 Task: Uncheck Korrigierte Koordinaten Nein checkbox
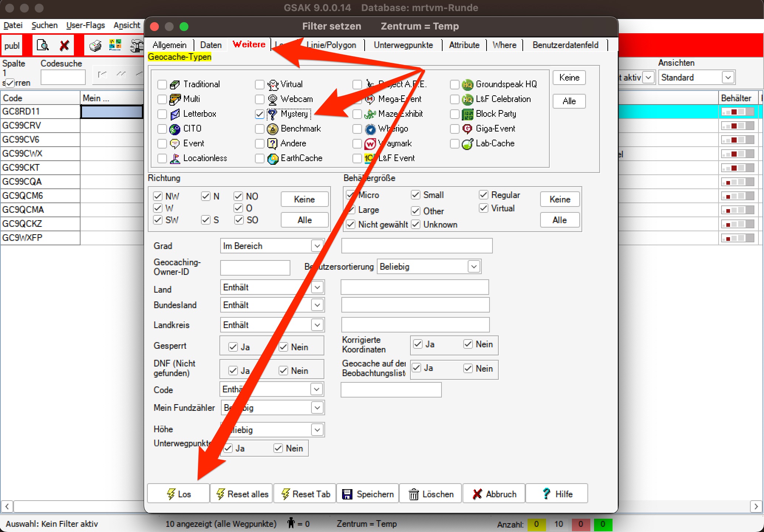pos(468,344)
